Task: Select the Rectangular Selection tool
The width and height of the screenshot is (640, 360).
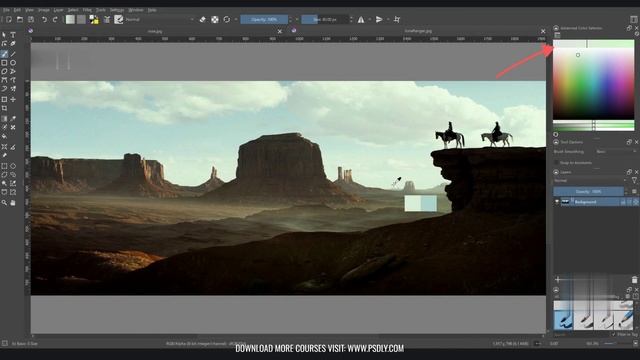Action: (x=4, y=166)
